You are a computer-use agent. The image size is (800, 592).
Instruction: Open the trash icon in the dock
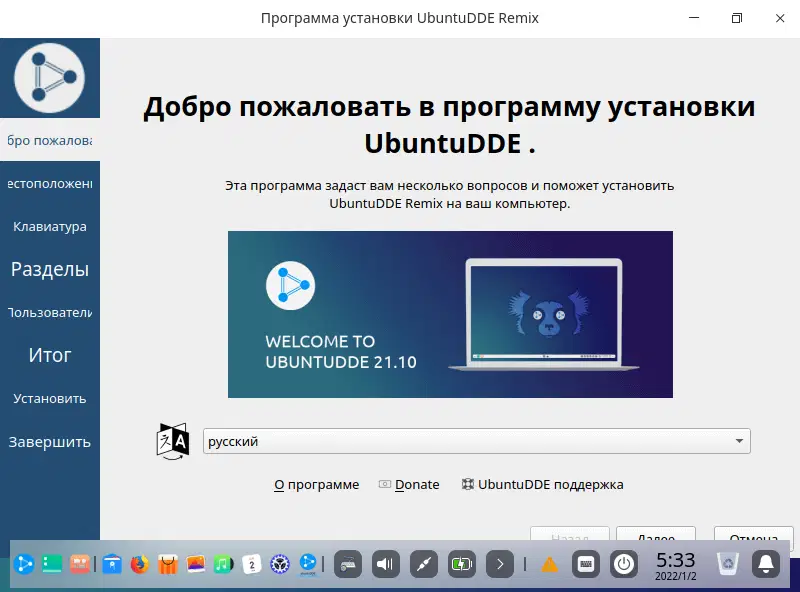tap(728, 564)
